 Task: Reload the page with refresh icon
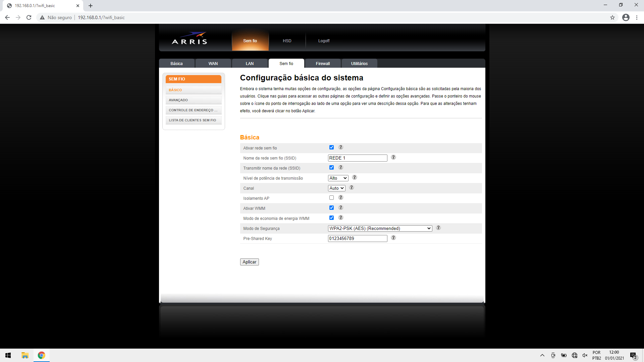click(29, 17)
